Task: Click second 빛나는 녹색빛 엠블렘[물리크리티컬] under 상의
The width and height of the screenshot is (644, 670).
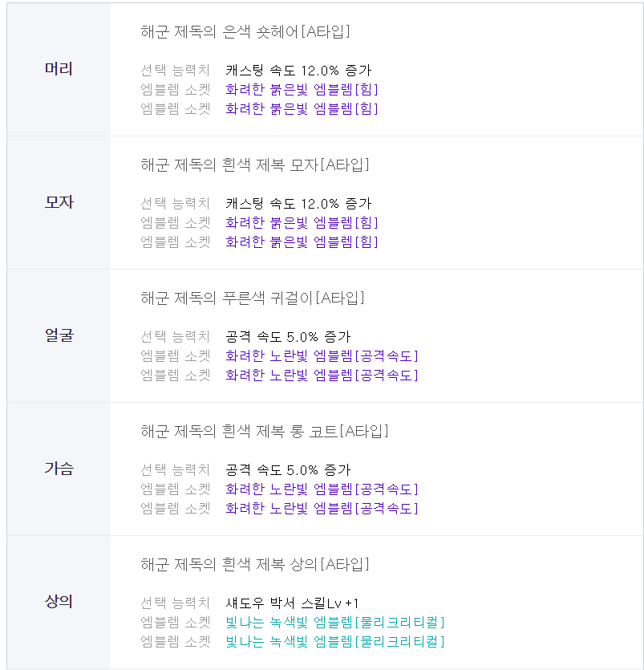Action: coord(334,642)
